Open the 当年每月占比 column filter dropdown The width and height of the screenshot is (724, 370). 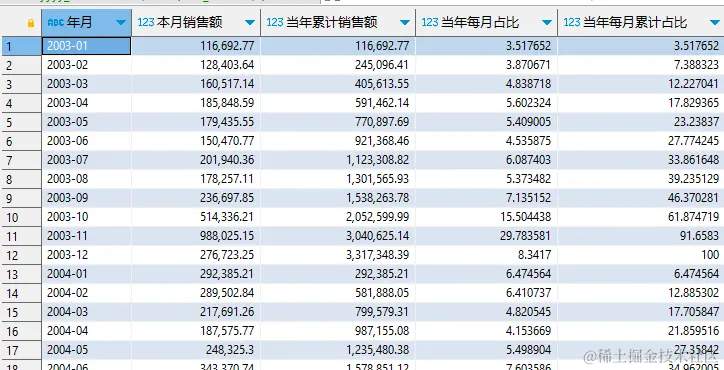click(x=547, y=23)
